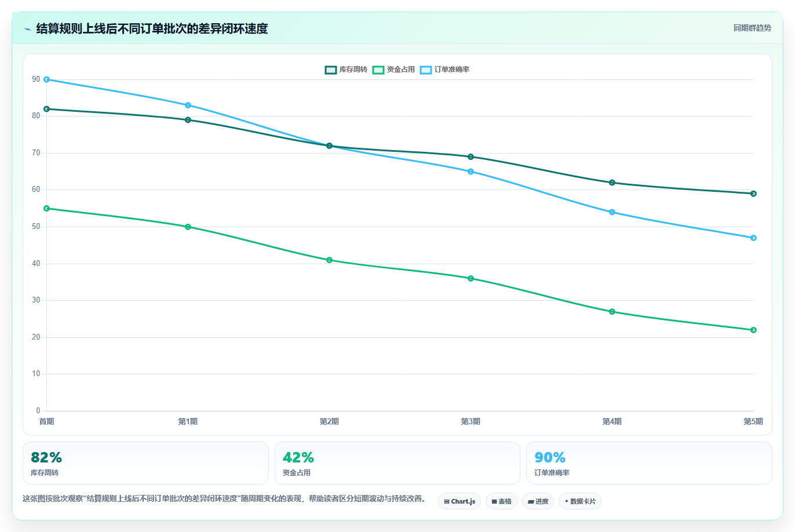Click the icon inside the 进度 chip
This screenshot has height=532, width=795.
531,501
